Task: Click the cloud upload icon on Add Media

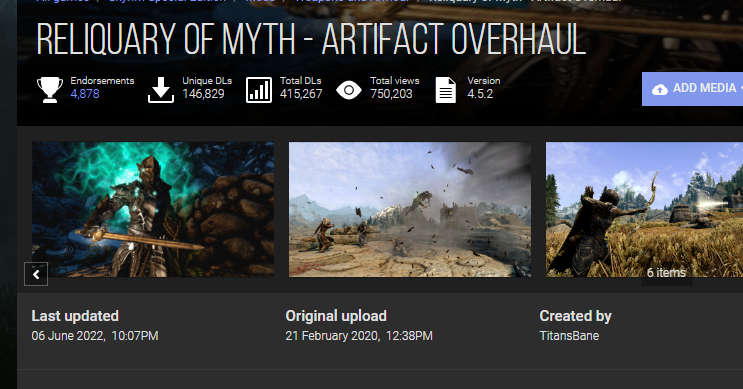Action: tap(660, 89)
